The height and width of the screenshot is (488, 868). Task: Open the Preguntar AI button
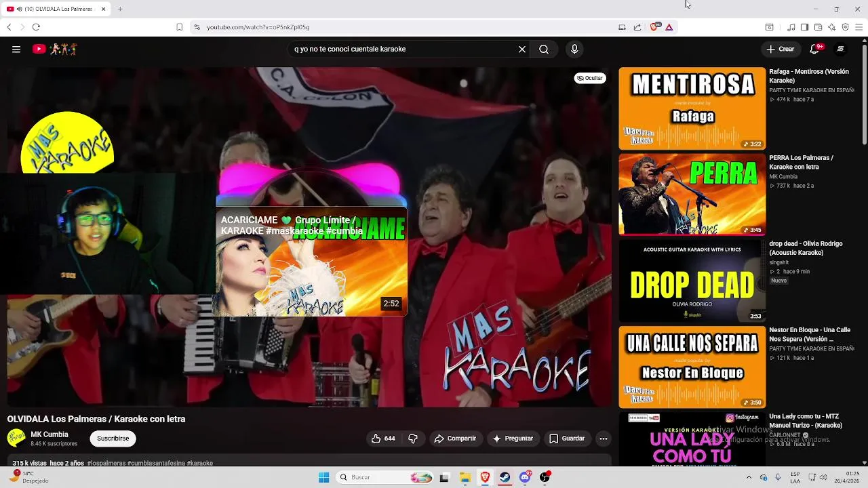(x=513, y=439)
